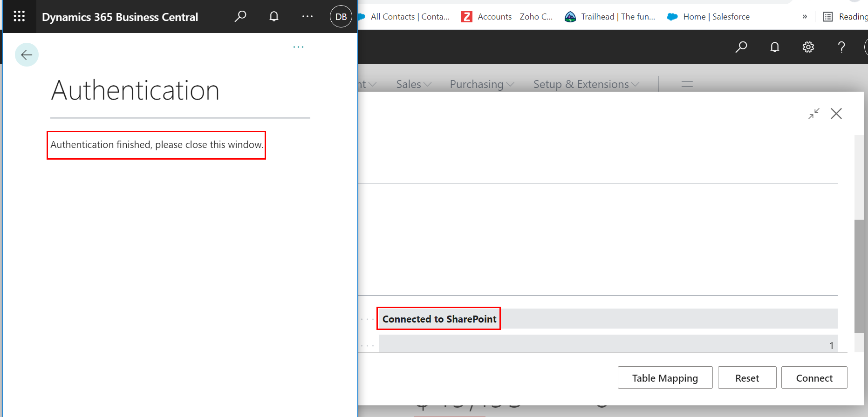Show more bookmarks chevron

pos(805,17)
